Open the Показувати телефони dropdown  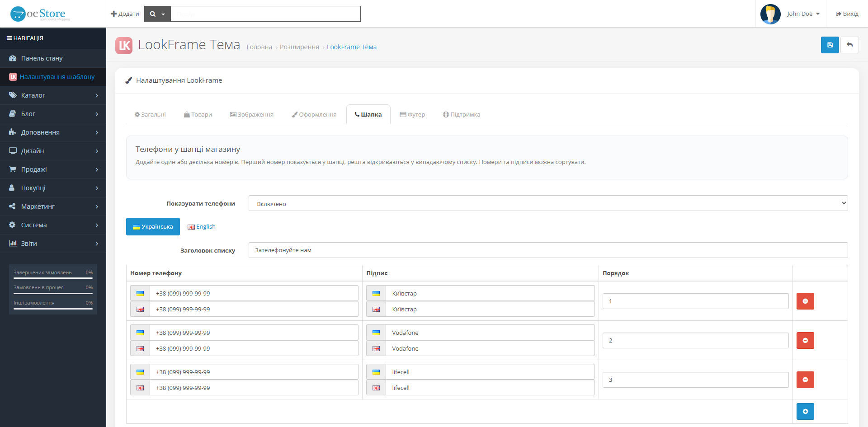click(x=548, y=203)
